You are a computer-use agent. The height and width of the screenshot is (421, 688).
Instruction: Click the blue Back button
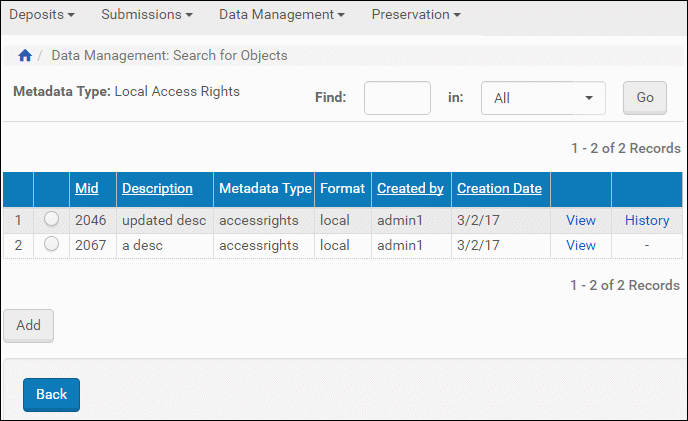pyautogui.click(x=51, y=394)
